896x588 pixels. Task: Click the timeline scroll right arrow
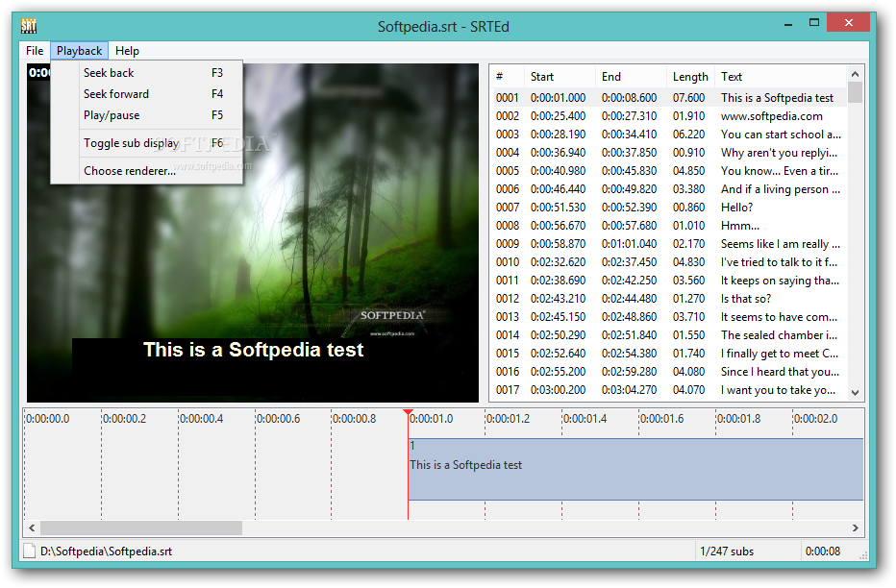(855, 528)
